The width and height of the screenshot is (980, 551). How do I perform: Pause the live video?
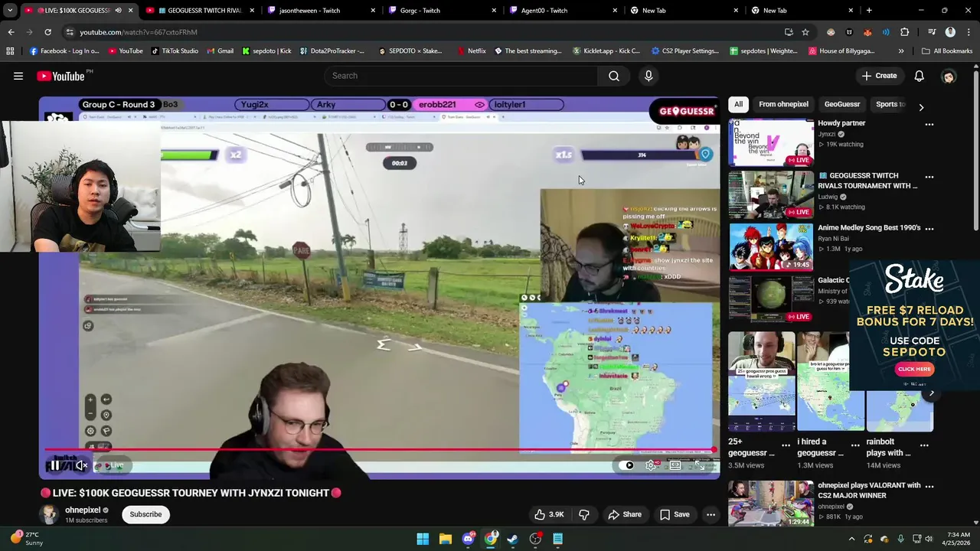point(55,465)
